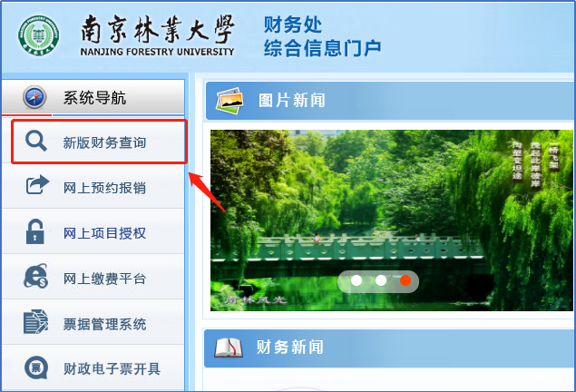Click the magnifying glass search icon
The image size is (576, 392).
pos(36,141)
